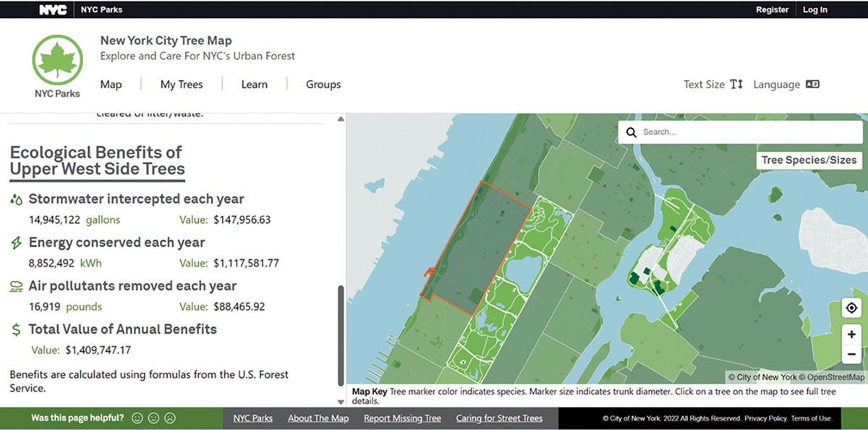The image size is (868, 430).
Task: Open the Caring for Street Trees link
Action: [499, 418]
